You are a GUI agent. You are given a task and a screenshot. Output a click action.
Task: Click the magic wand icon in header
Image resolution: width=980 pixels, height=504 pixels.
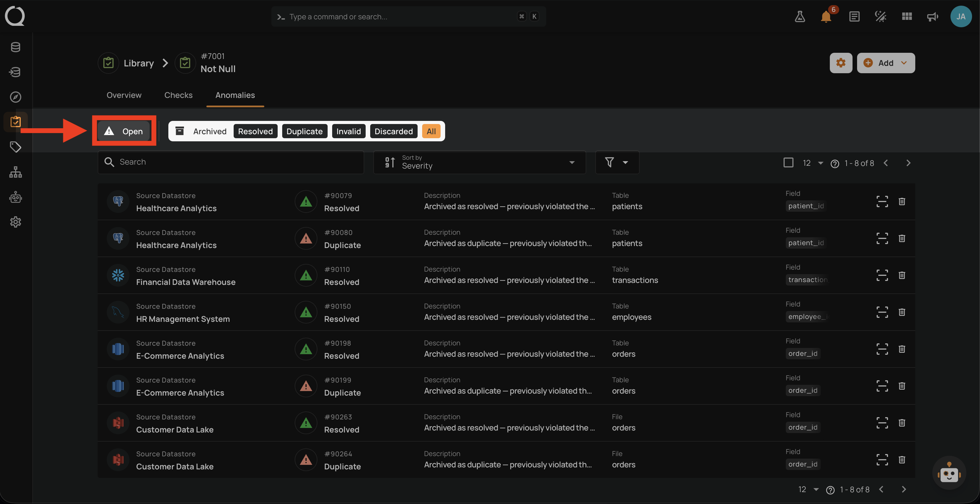coord(880,16)
